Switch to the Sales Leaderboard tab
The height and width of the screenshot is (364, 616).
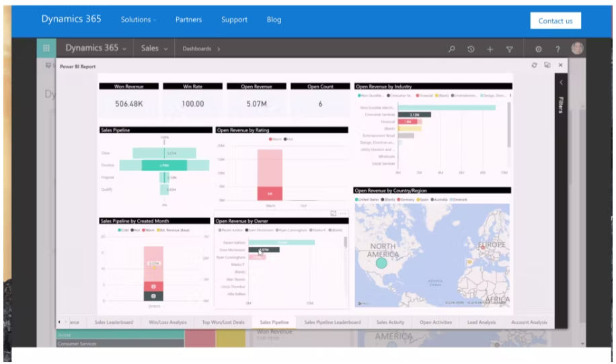pyautogui.click(x=114, y=322)
